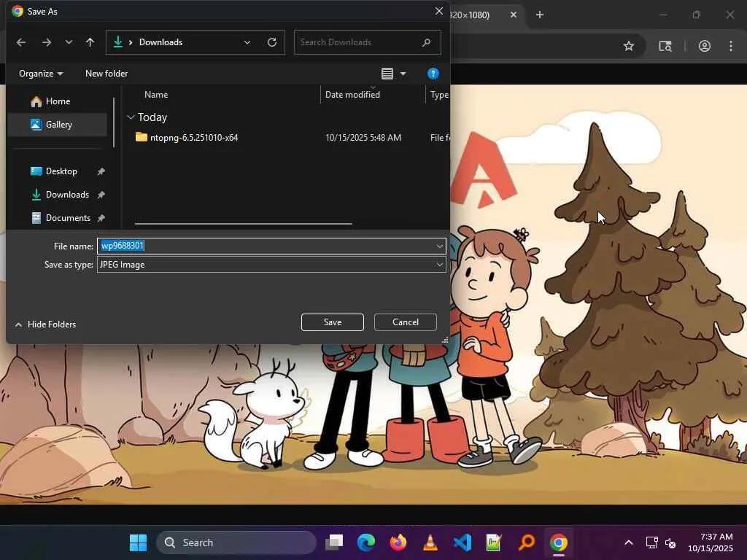Image resolution: width=747 pixels, height=560 pixels.
Task: Click date 10/15/2025 5:48 AM cell
Action: (363, 138)
